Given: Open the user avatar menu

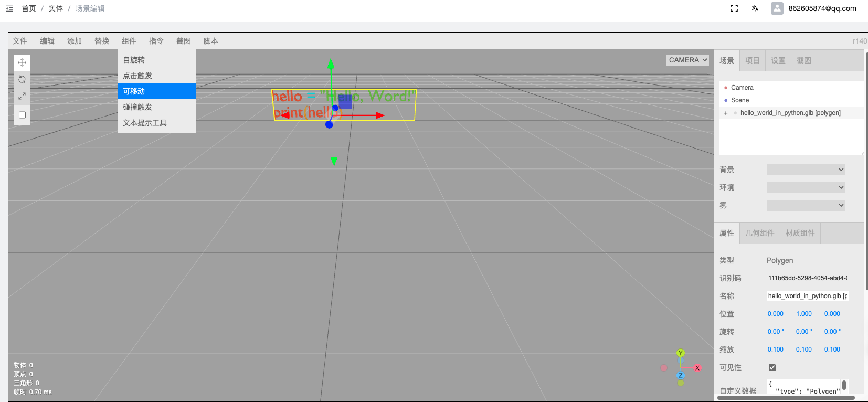Looking at the screenshot, I should (777, 8).
